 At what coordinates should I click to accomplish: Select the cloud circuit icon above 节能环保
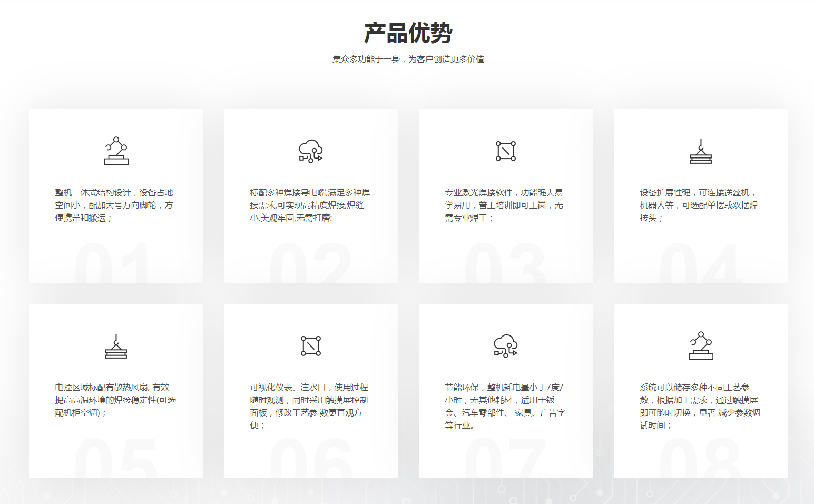click(506, 346)
